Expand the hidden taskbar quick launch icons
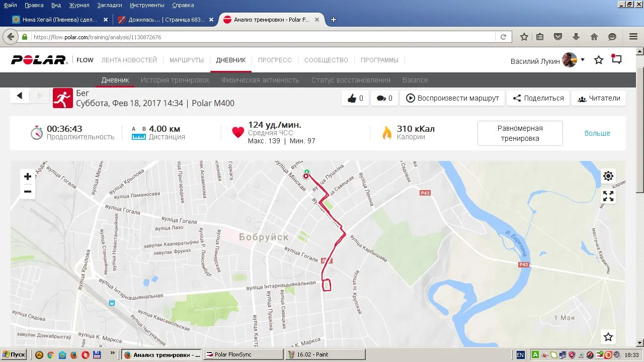The width and height of the screenshot is (644, 362). point(113,353)
